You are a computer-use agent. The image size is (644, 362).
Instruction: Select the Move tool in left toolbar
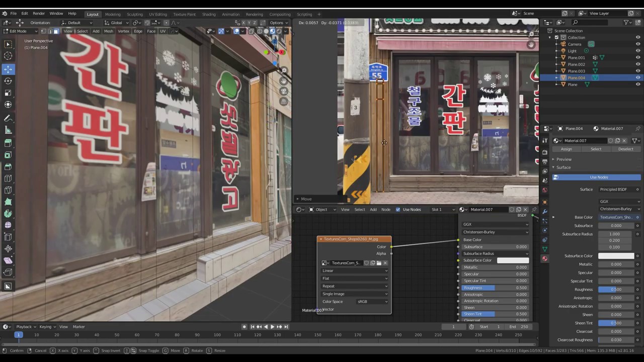pyautogui.click(x=8, y=69)
